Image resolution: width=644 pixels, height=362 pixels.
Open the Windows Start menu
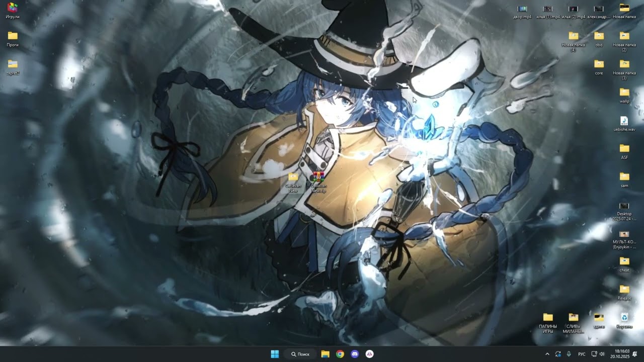275,354
